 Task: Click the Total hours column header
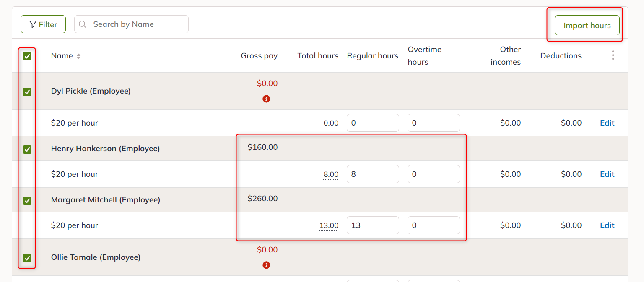coord(318,56)
